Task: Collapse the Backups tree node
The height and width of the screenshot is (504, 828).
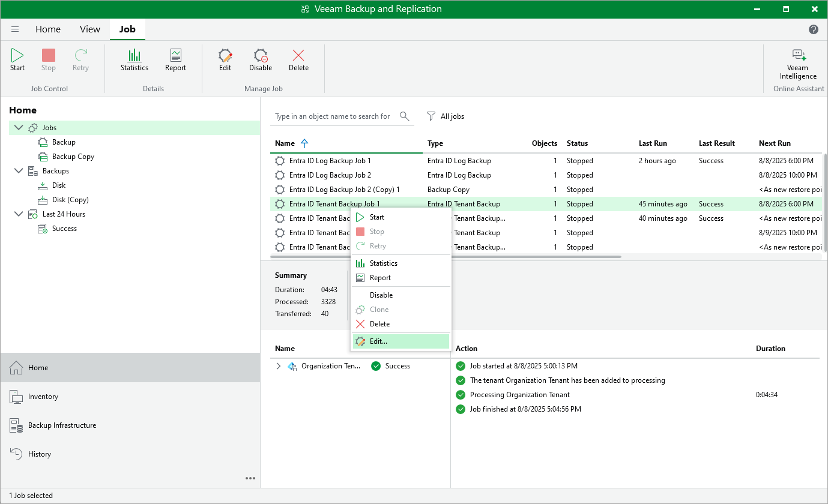Action: pos(18,171)
